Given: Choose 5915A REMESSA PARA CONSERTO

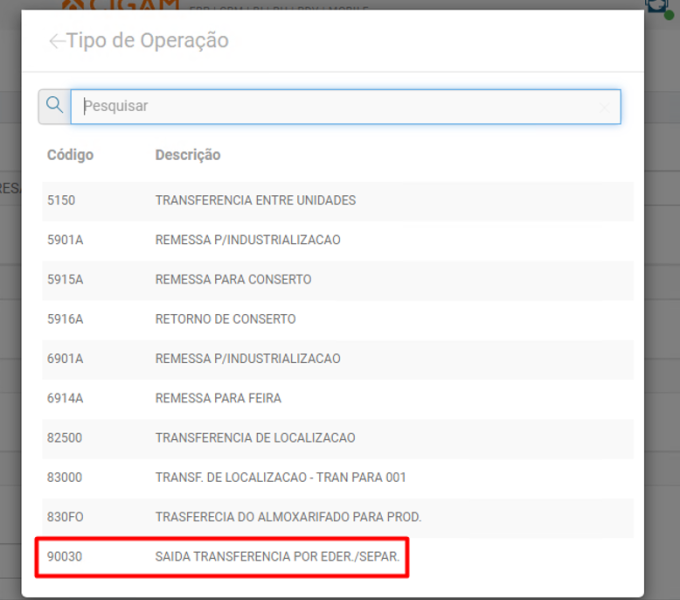Looking at the screenshot, I should (338, 280).
